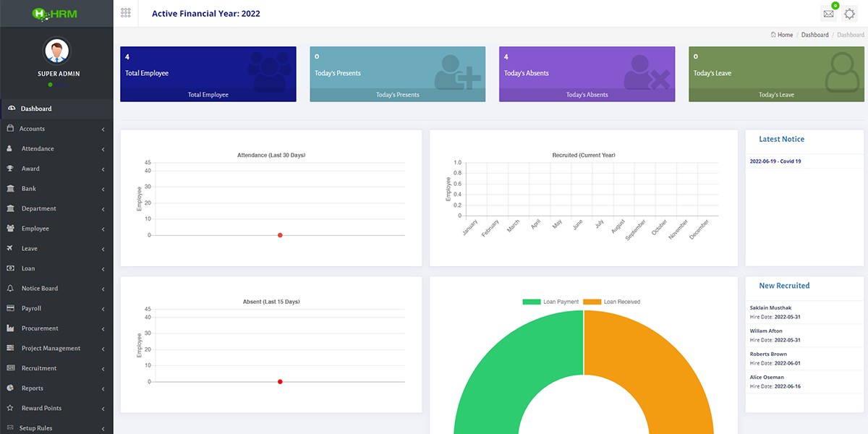Image resolution: width=868 pixels, height=434 pixels.
Task: Expand the Recruitment sidebar submenu arrow
Action: [x=103, y=369]
